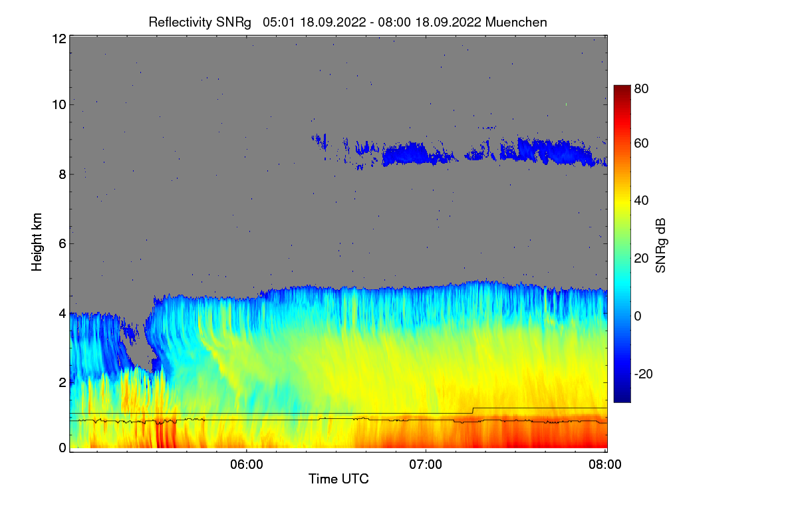Click the colorbar value 80
This screenshot has height=532, width=798.
pos(641,88)
